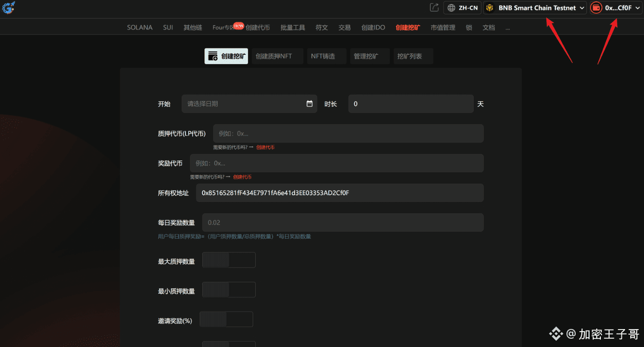The image size is (644, 347).
Task: Open the SOLANA menu item
Action: (139, 28)
